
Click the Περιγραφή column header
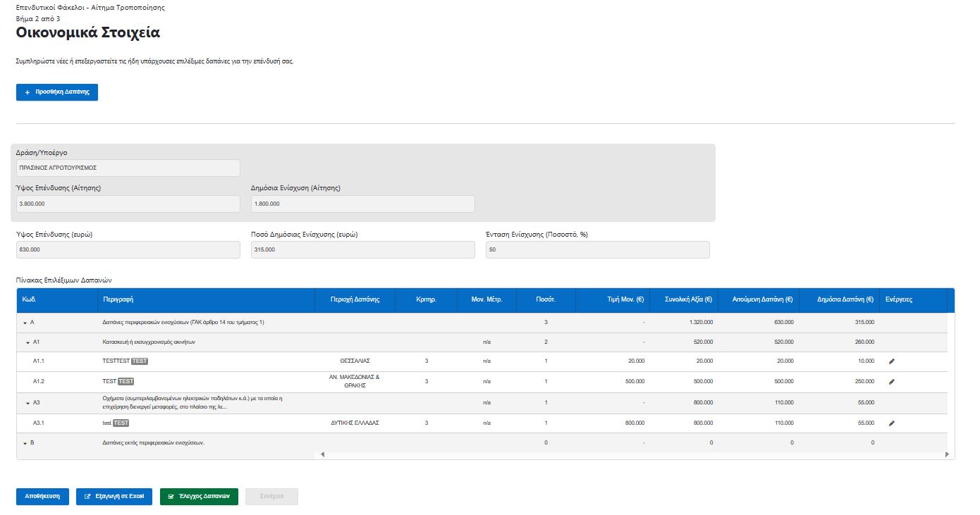coord(206,299)
